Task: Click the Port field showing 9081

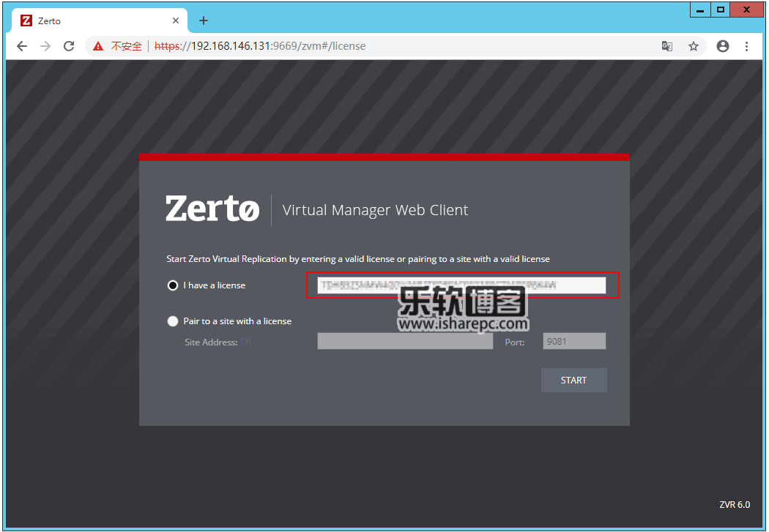Action: pos(574,341)
